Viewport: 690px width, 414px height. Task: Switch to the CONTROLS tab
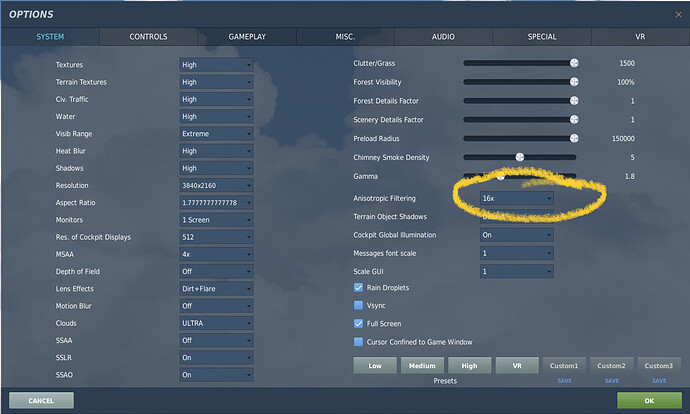coord(148,37)
